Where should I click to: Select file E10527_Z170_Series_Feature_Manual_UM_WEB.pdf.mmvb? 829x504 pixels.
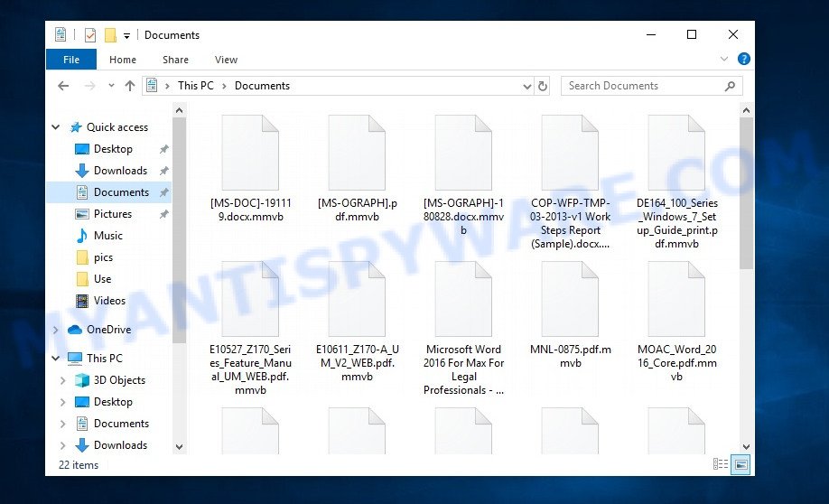pyautogui.click(x=251, y=329)
